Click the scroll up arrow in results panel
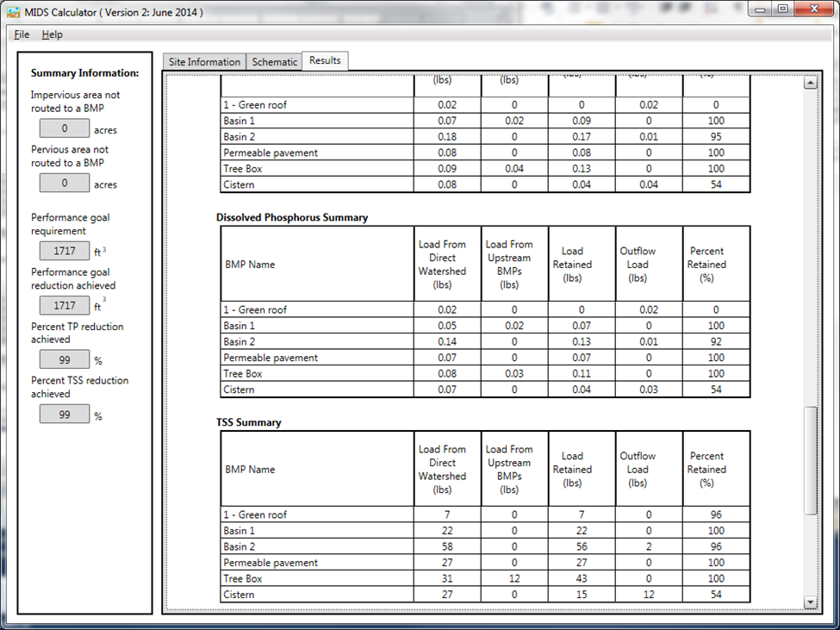Image resolution: width=840 pixels, height=630 pixels. coord(810,83)
